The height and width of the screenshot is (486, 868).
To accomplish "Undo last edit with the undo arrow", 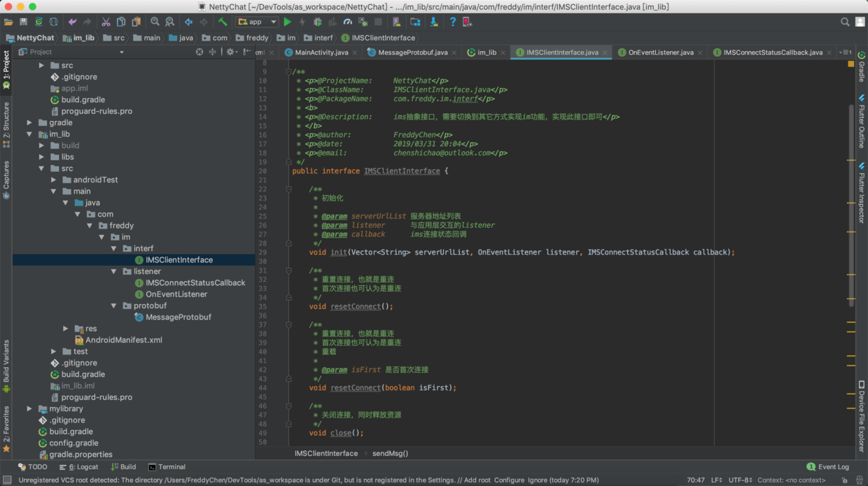I will [72, 22].
